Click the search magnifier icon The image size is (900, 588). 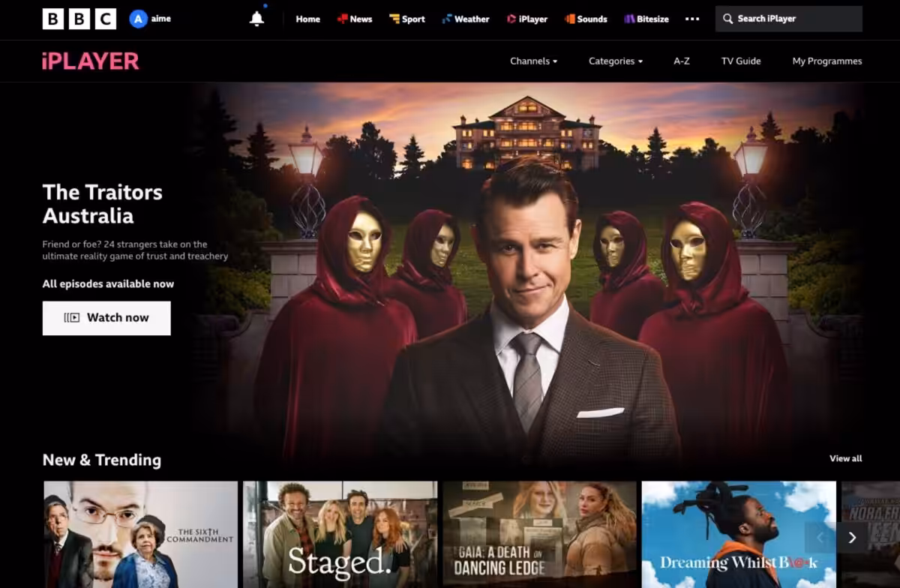click(x=727, y=19)
